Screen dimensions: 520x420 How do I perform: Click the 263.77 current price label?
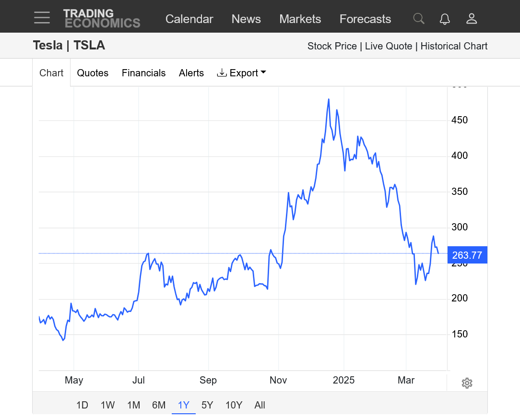point(467,255)
